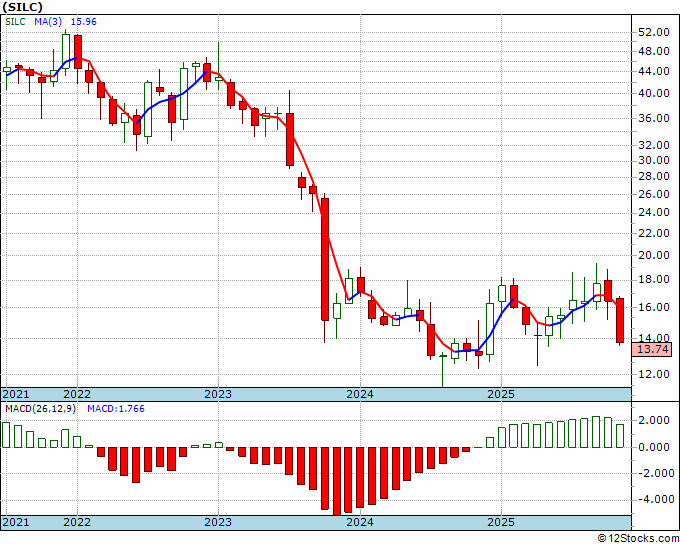Click the 44.00 price axis label
Screen dimensions: 680x546
point(654,71)
